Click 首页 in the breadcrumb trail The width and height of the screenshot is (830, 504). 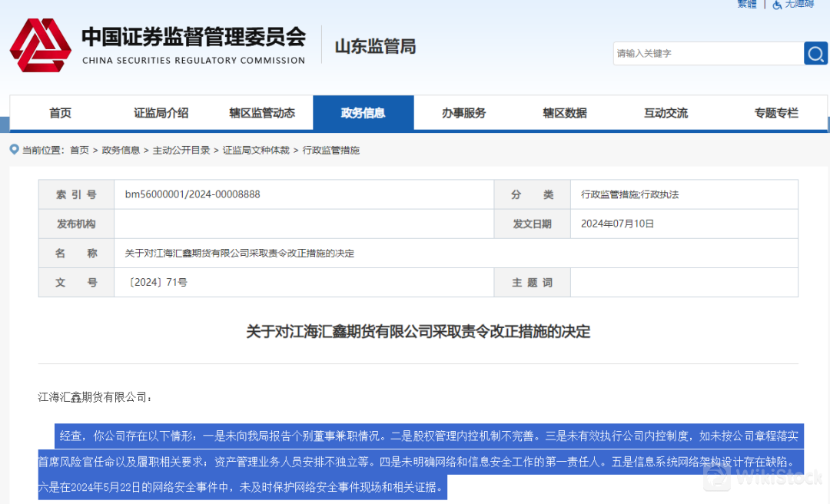(79, 151)
